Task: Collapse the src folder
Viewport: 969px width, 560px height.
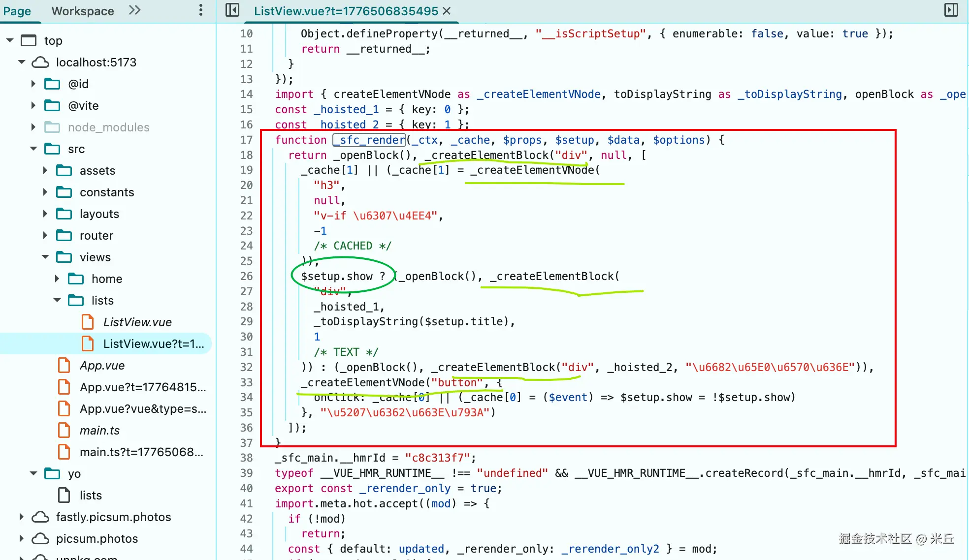Action: (33, 149)
